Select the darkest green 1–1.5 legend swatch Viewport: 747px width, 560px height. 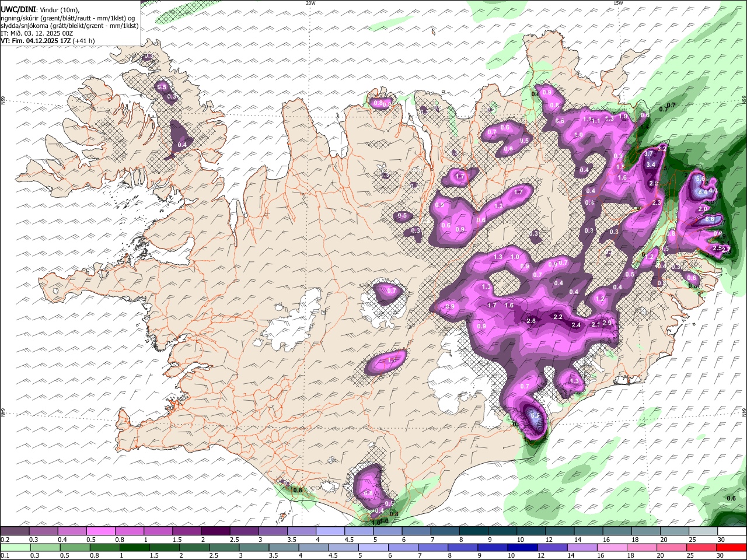point(135,547)
